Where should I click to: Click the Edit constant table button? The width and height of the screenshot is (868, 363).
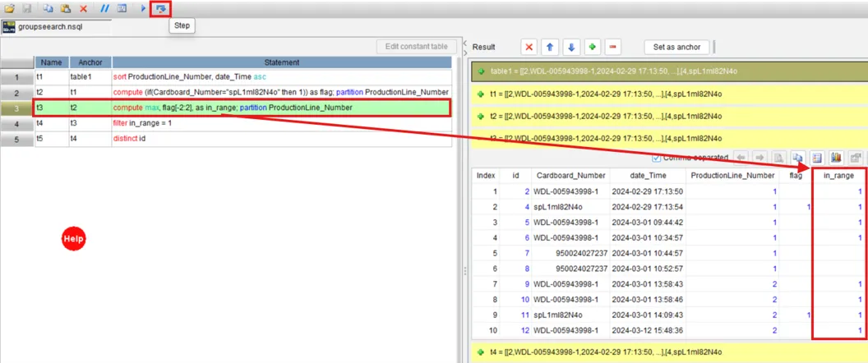416,47
